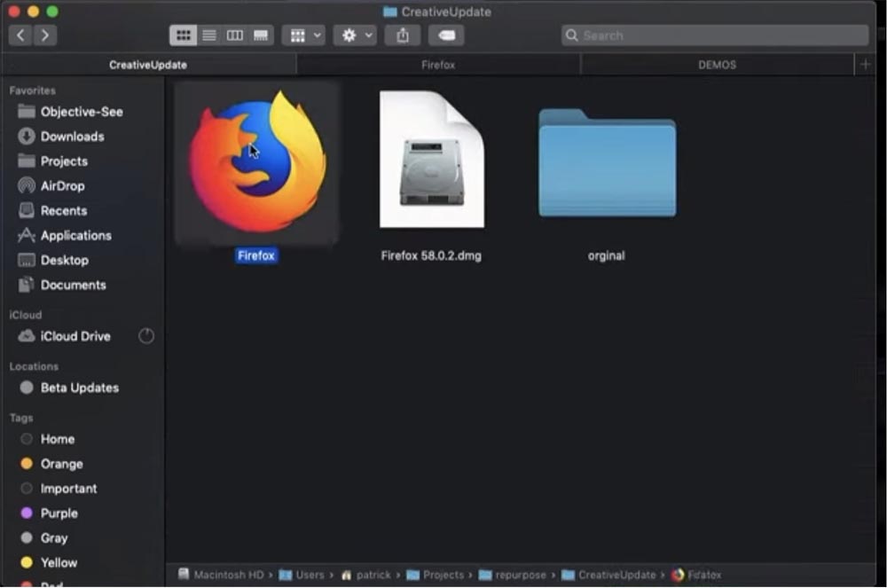Switch to list view in the toolbar
The width and height of the screenshot is (887, 588).
(x=208, y=35)
